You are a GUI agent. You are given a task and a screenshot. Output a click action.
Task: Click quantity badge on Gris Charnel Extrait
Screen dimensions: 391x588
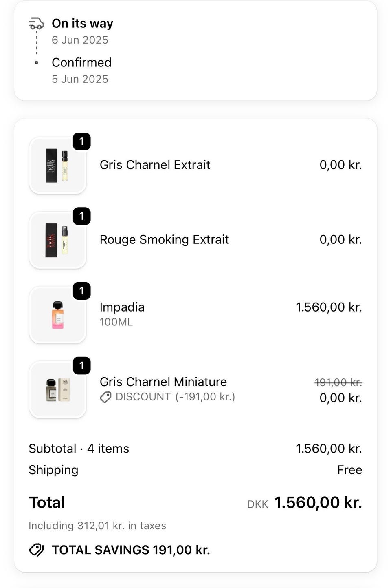82,141
